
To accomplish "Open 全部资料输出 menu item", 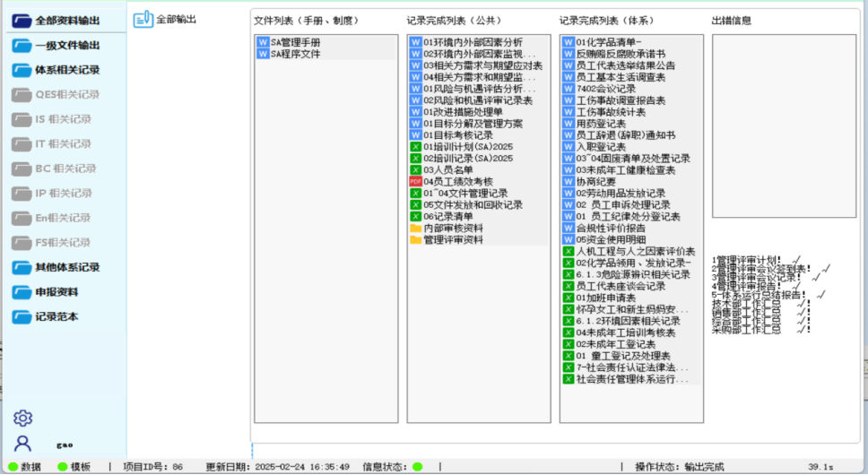I will 66,21.
